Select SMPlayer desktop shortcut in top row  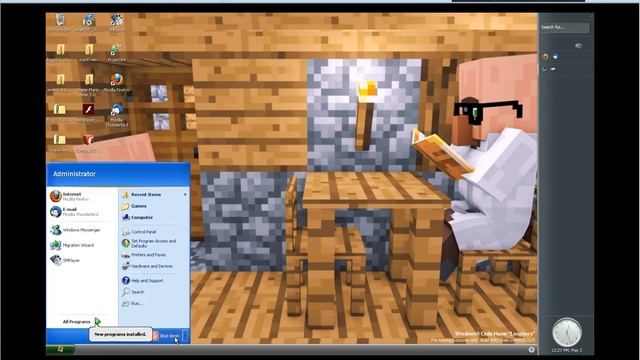[116, 22]
